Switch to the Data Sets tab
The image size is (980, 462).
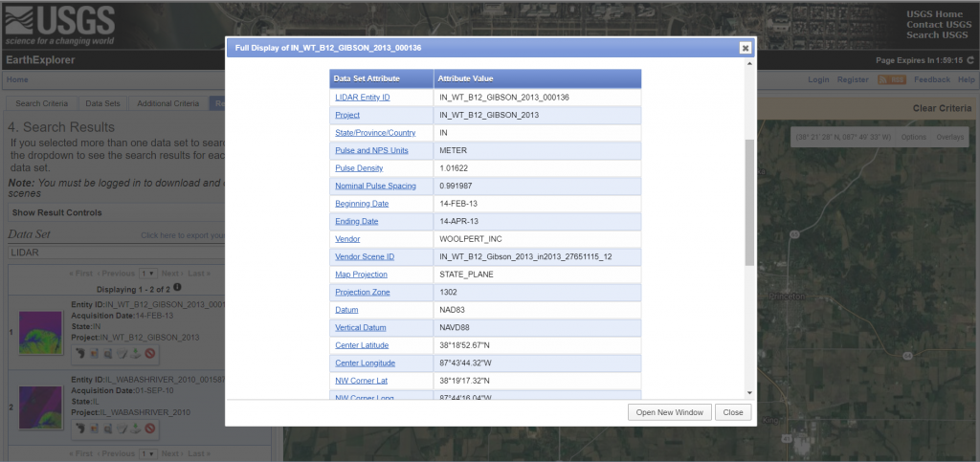click(x=103, y=103)
